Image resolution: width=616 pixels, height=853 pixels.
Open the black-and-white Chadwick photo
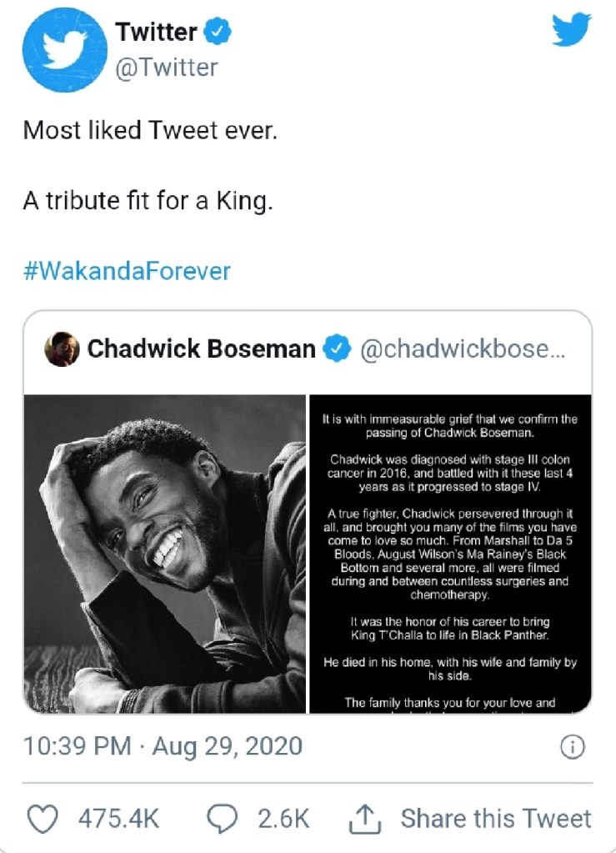point(165,554)
